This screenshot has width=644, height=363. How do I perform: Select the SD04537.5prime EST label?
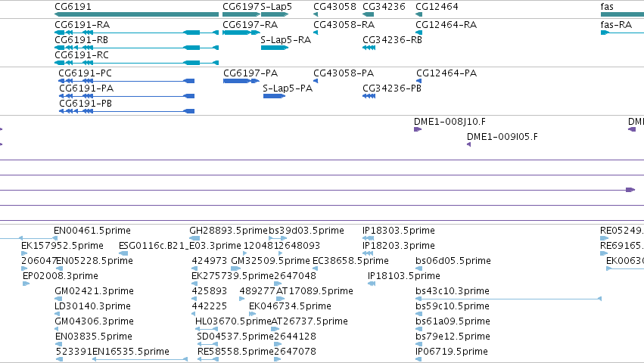click(x=235, y=337)
